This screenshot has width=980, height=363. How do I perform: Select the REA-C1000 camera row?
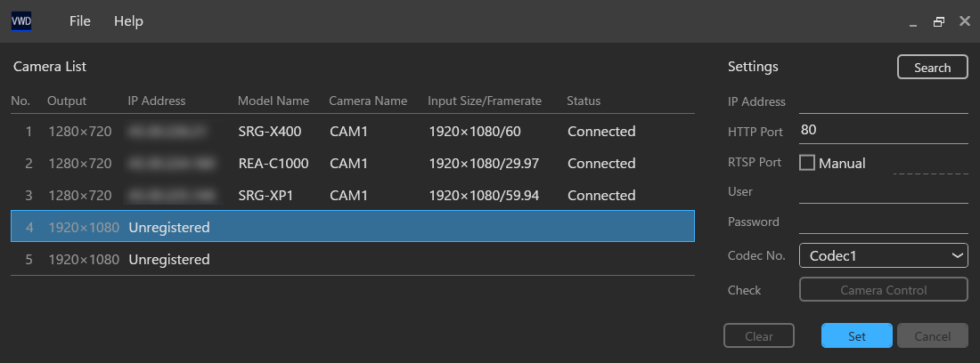352,164
